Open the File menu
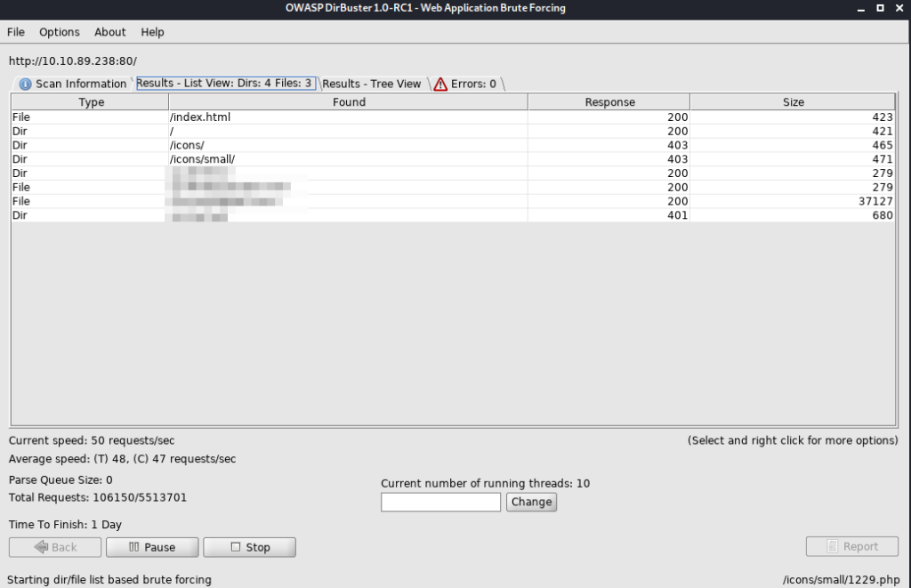This screenshot has height=588, width=911. 15,32
